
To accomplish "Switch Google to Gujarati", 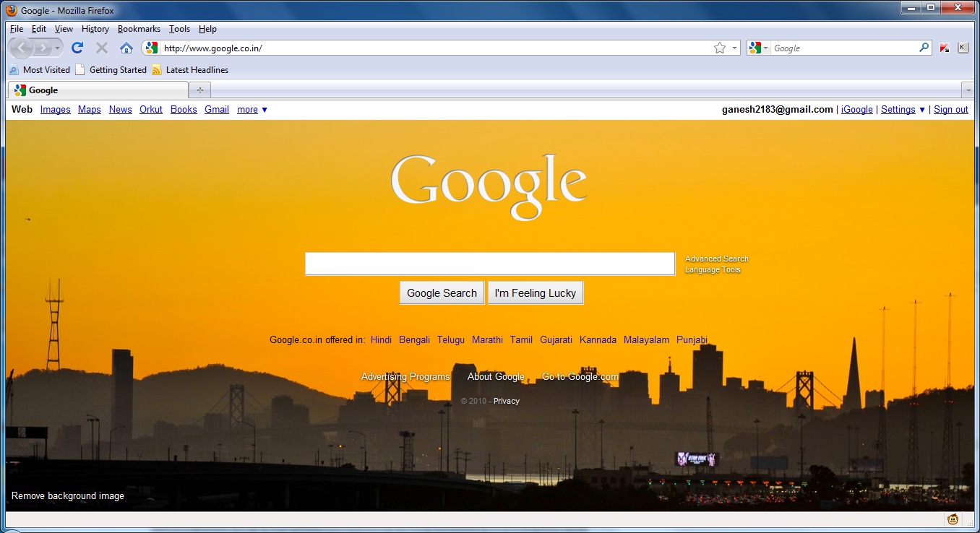I will pos(556,339).
